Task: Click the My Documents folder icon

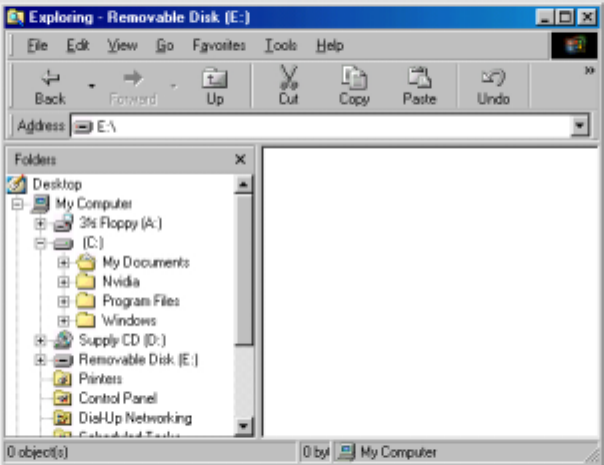Action: [86, 262]
